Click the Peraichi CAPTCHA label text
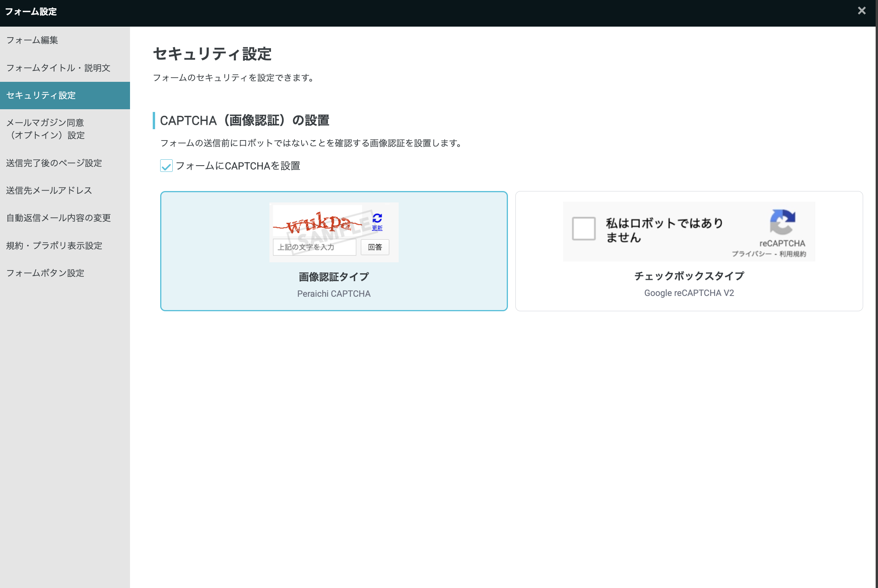 (334, 294)
